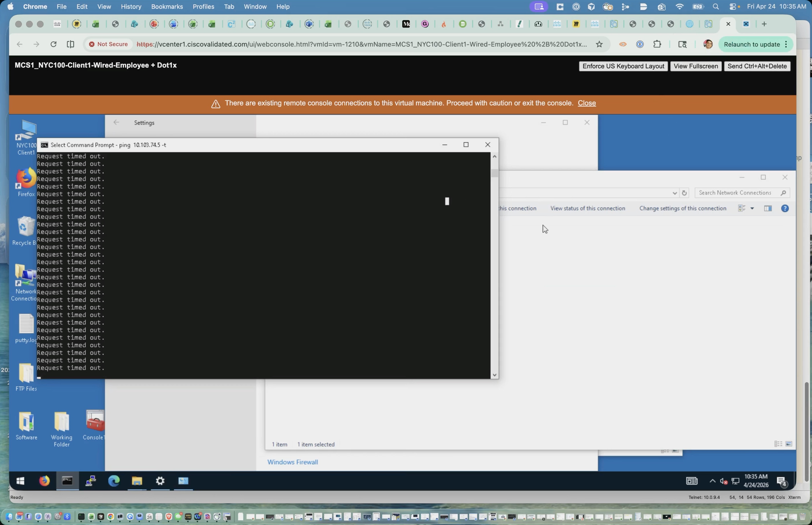
Task: Click Change settings of this connection
Action: 683,208
